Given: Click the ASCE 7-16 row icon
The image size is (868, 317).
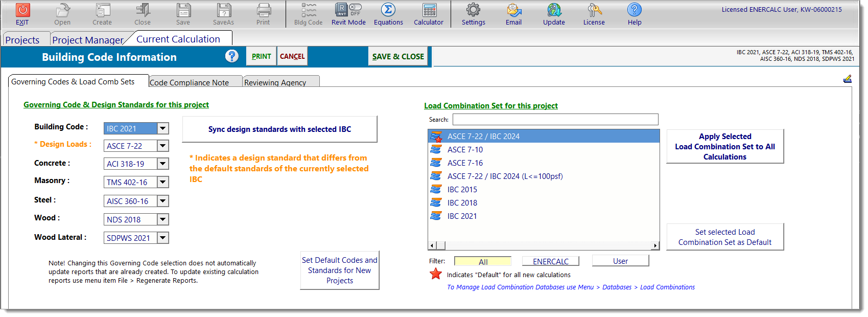Looking at the screenshot, I should pyautogui.click(x=436, y=163).
